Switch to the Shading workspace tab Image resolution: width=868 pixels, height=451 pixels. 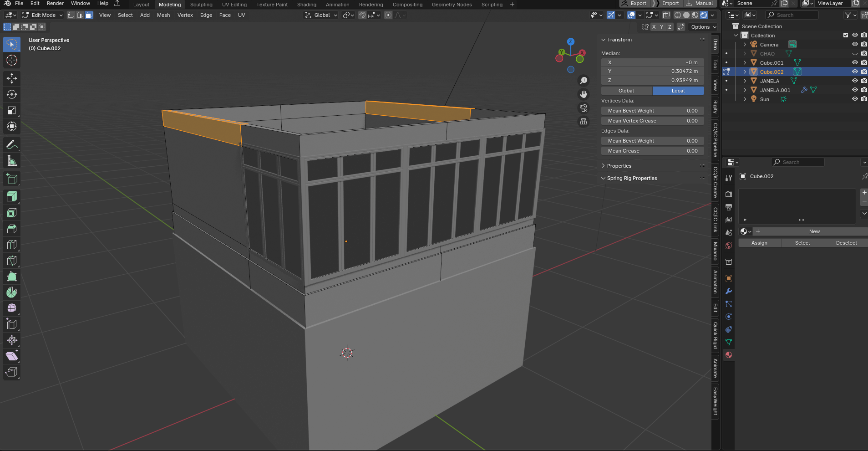click(x=307, y=5)
